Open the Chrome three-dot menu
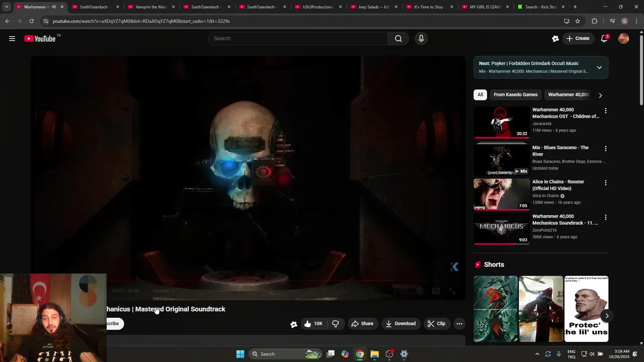The image size is (644, 362). point(636,21)
